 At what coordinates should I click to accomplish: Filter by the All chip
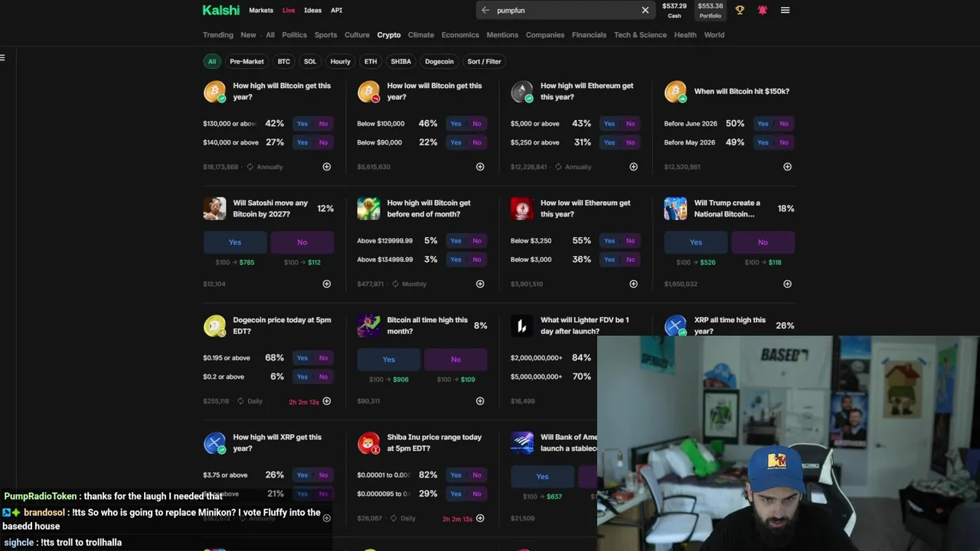click(x=212, y=61)
